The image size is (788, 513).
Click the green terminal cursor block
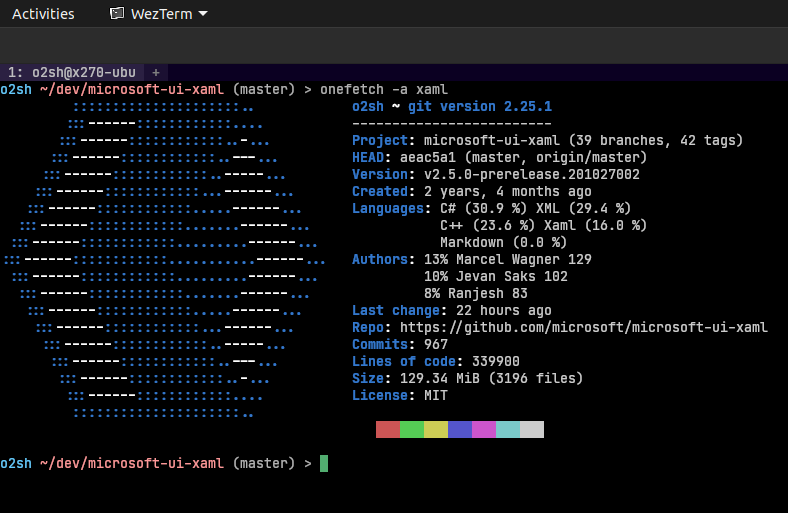pyautogui.click(x=324, y=463)
